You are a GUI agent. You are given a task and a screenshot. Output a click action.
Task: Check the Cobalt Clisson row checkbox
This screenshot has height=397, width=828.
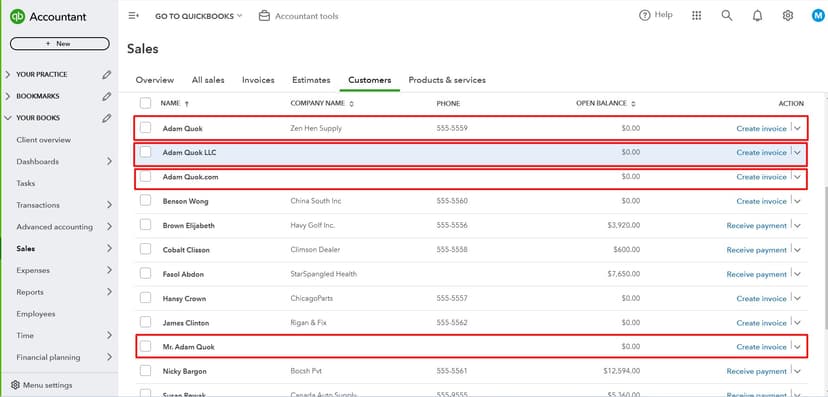pyautogui.click(x=146, y=249)
